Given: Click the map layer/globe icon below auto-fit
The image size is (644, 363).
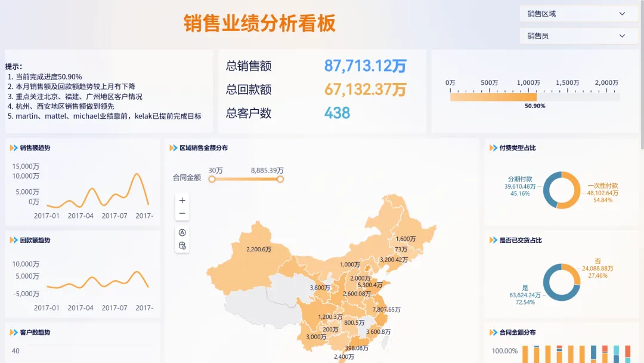Looking at the screenshot, I should [x=182, y=246].
